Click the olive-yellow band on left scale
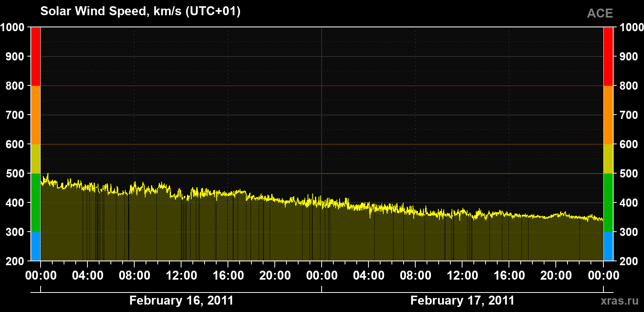This screenshot has height=312, width=644. point(36,159)
